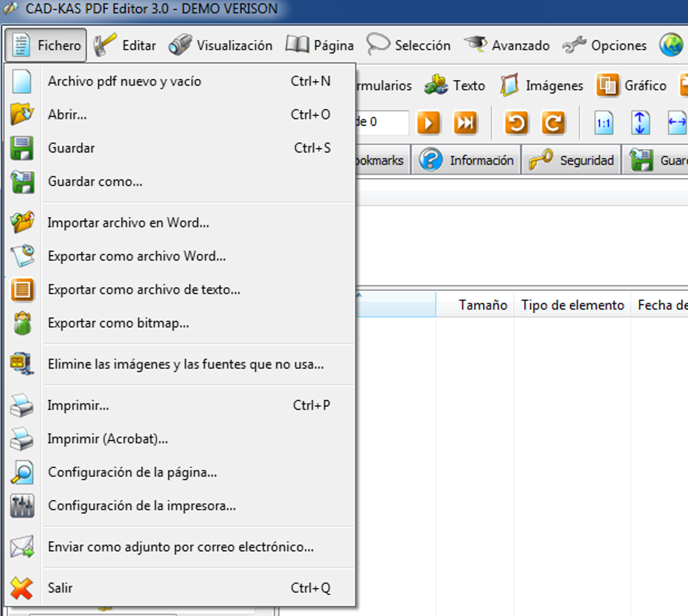Image resolution: width=688 pixels, height=616 pixels.
Task: Click the orange export as text icon
Action: click(22, 289)
